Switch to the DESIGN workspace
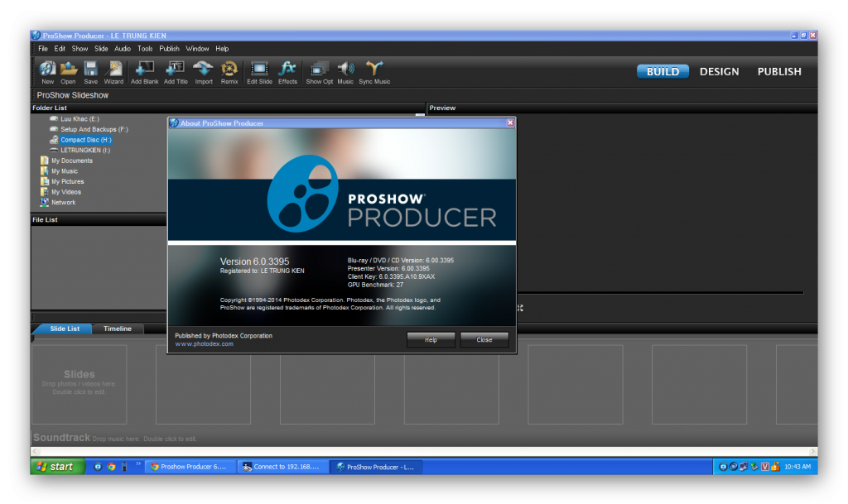The height and width of the screenshot is (504, 848). 719,71
